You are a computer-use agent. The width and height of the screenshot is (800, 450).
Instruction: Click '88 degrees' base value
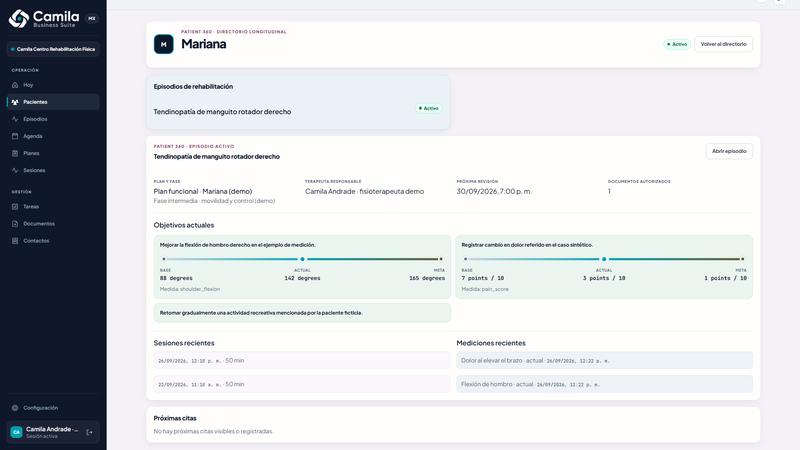tap(176, 279)
